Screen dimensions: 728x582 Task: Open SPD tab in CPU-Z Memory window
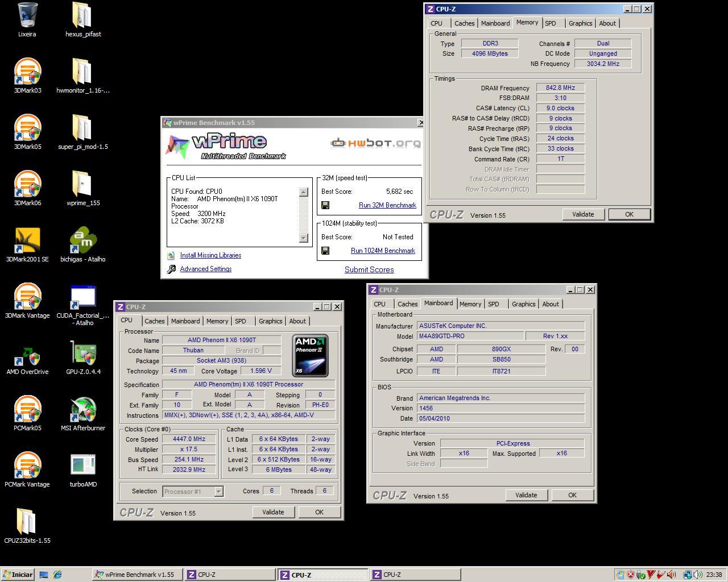pos(550,23)
